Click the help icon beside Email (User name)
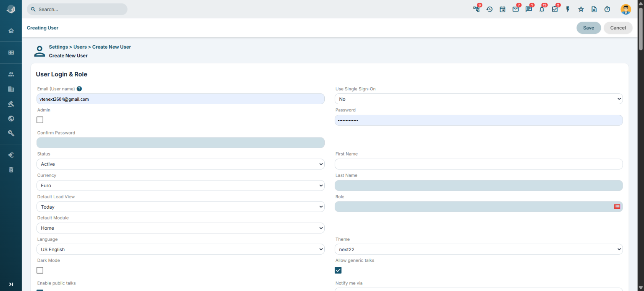The image size is (644, 291). tap(79, 89)
